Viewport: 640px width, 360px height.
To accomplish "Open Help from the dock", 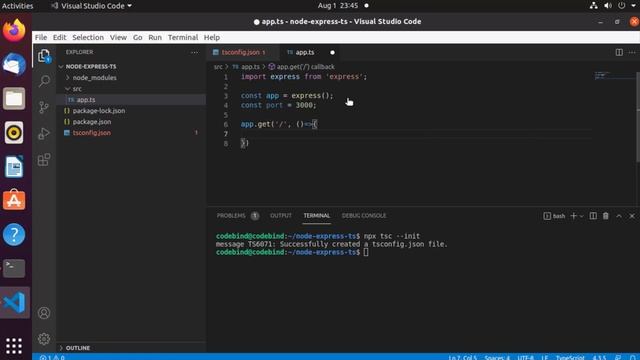I will (x=14, y=234).
